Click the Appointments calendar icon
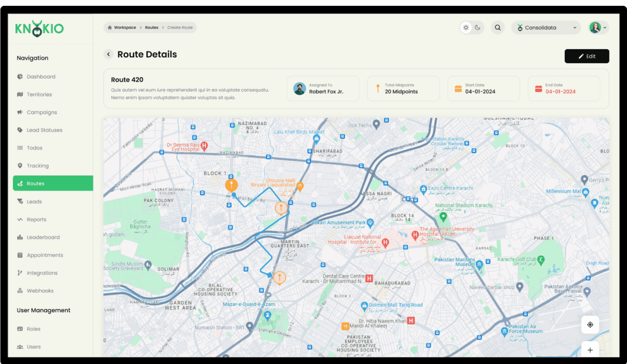627x364 pixels. (20, 255)
